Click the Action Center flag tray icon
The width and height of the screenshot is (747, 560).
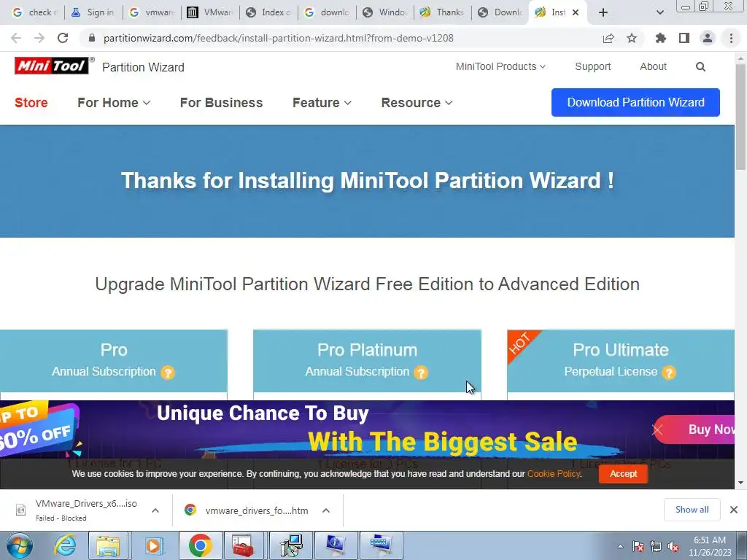pos(638,546)
